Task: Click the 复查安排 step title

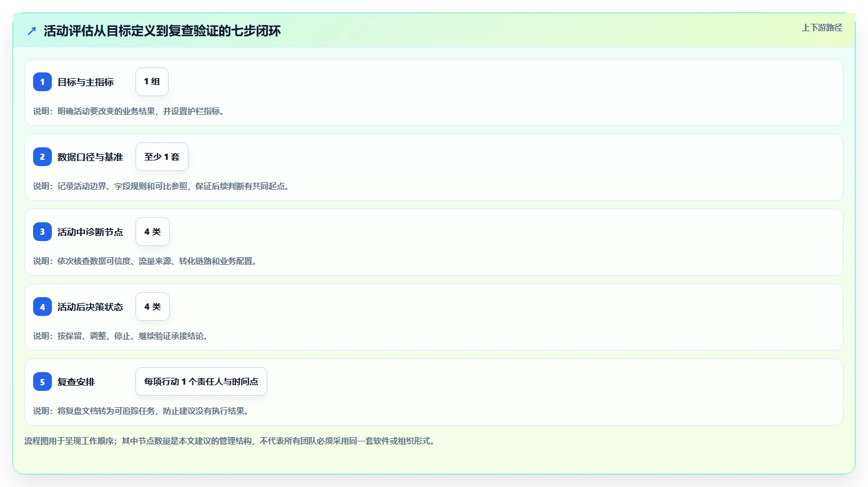Action: coord(76,381)
